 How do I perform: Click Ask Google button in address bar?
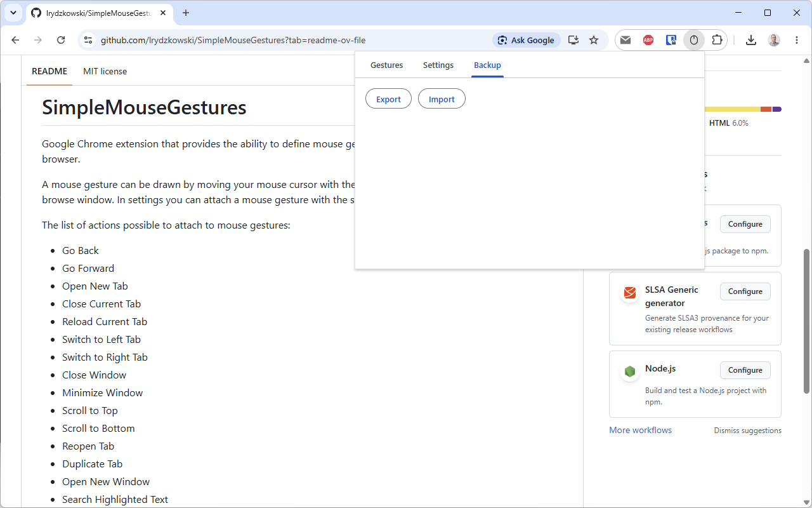(x=527, y=40)
